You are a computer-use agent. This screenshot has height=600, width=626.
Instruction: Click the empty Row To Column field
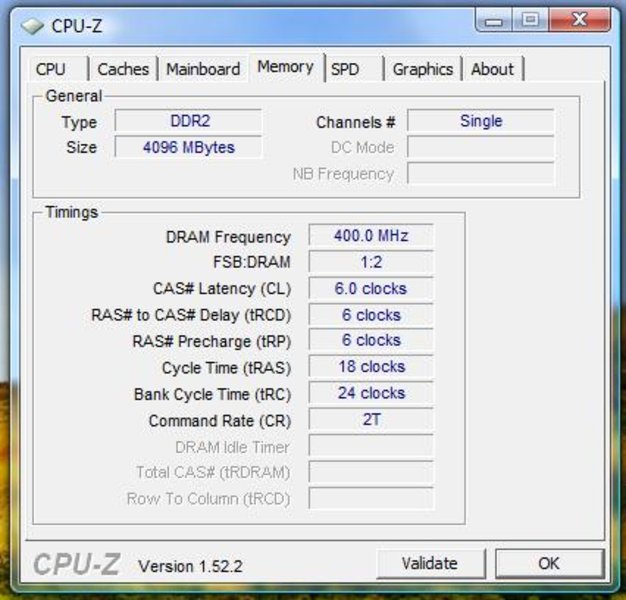point(371,498)
